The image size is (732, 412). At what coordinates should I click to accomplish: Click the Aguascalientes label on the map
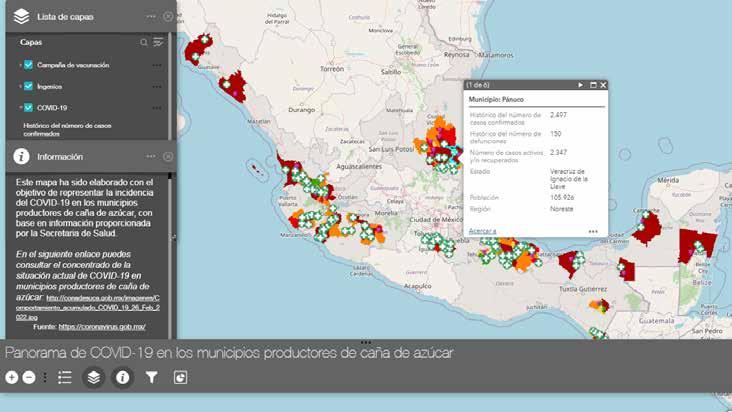pyautogui.click(x=359, y=167)
